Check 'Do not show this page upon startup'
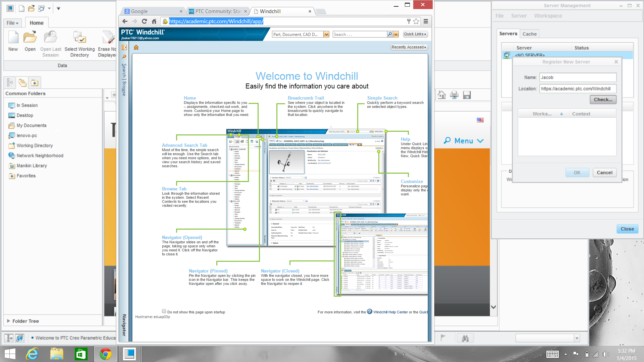This screenshot has width=644, height=362. 164,311
